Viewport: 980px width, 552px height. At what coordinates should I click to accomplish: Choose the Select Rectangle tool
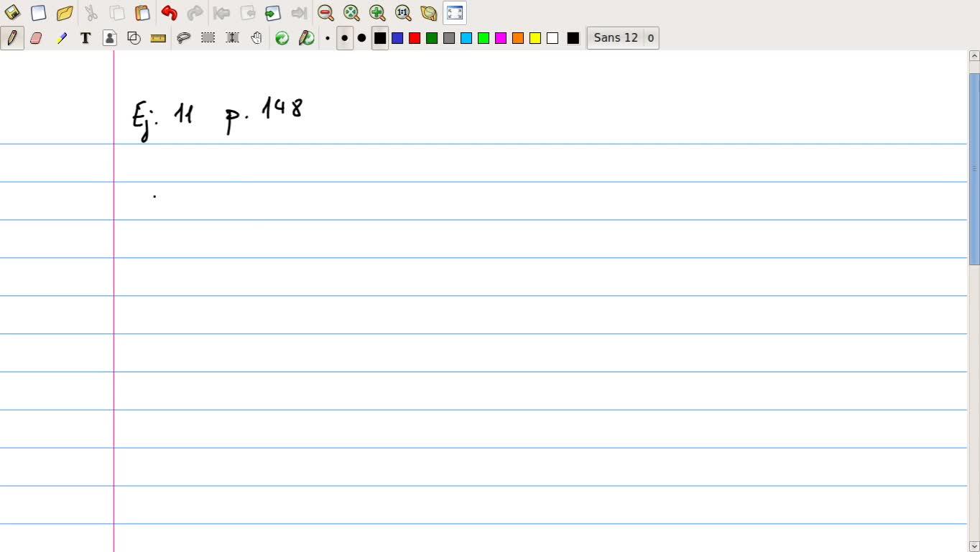[x=208, y=38]
